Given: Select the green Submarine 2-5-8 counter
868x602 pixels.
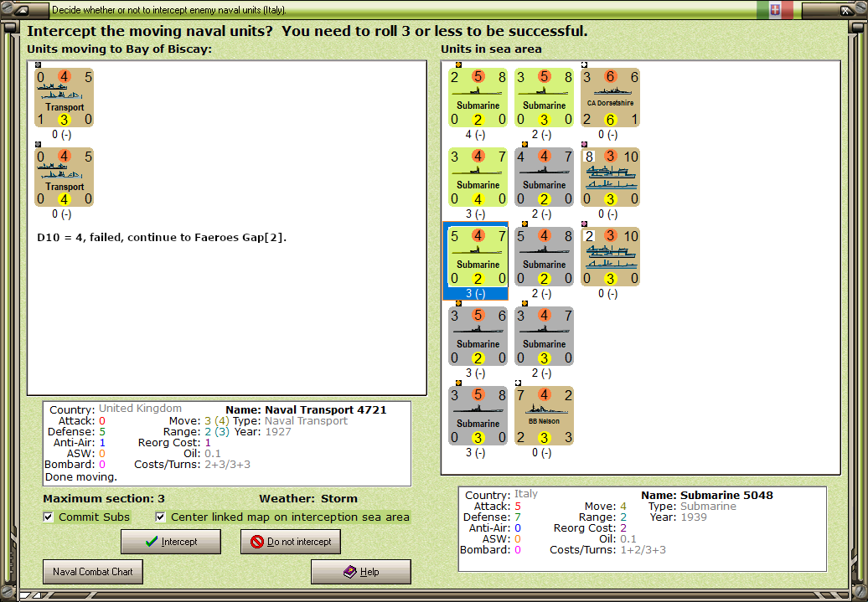Looking at the screenshot, I should [x=478, y=98].
